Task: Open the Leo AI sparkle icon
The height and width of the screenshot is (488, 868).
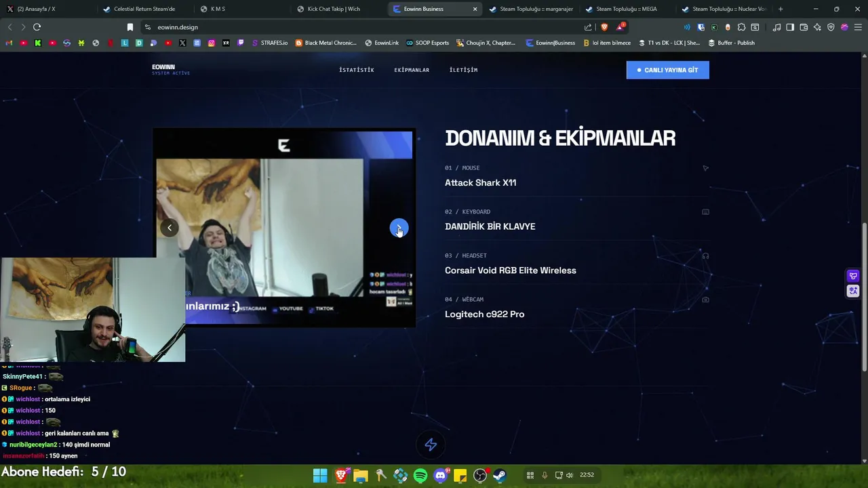Action: [817, 27]
